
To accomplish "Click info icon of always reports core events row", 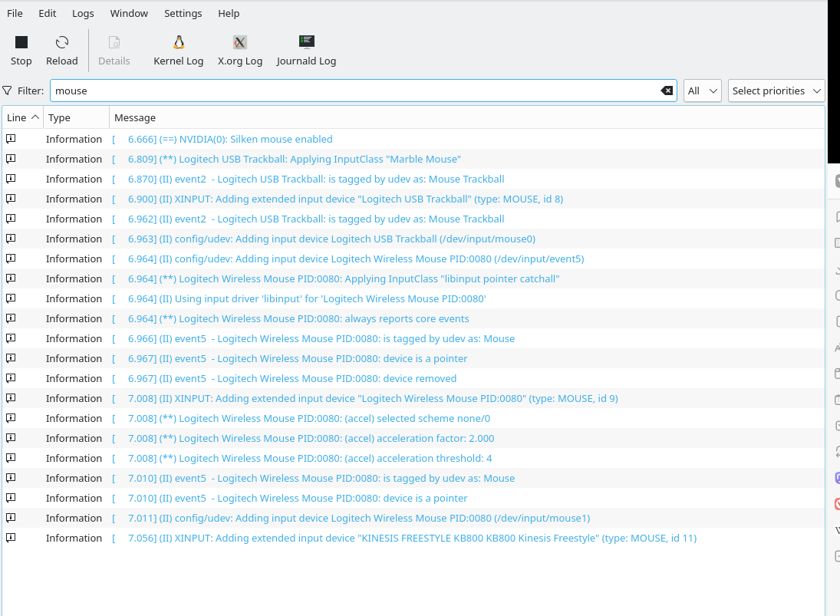I will tap(11, 318).
